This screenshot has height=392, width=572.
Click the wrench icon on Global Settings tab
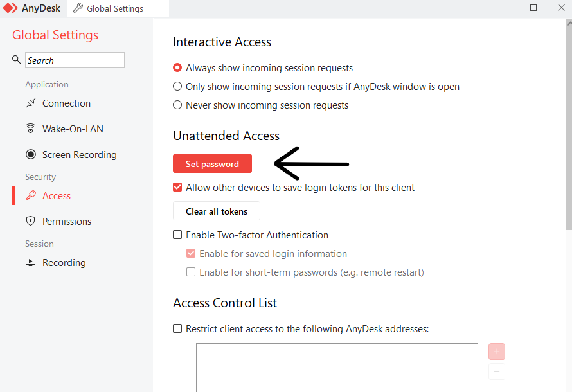click(78, 8)
